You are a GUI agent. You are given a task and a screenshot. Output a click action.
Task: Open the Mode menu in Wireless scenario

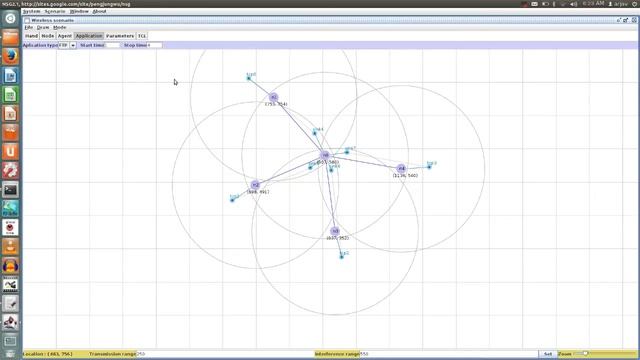tap(60, 27)
